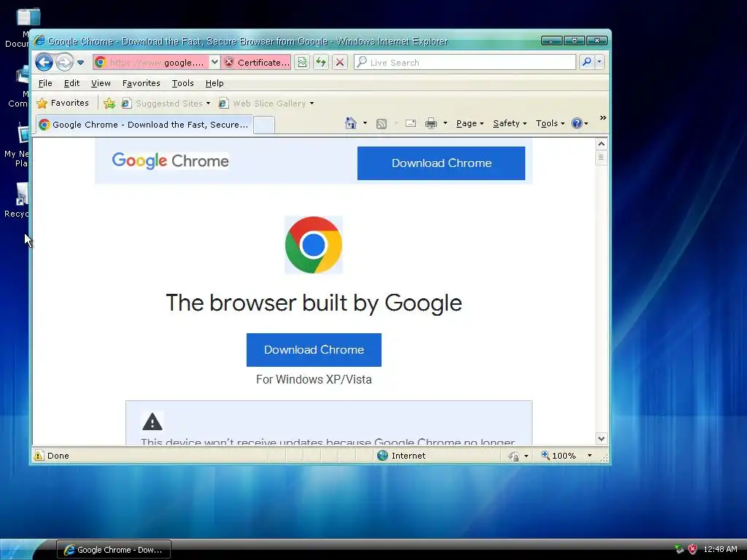Click the RSS feeds icon

click(381, 124)
